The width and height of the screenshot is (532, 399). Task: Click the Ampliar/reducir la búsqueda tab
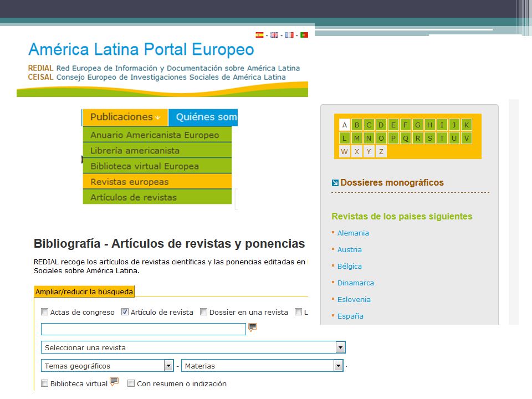coord(84,291)
